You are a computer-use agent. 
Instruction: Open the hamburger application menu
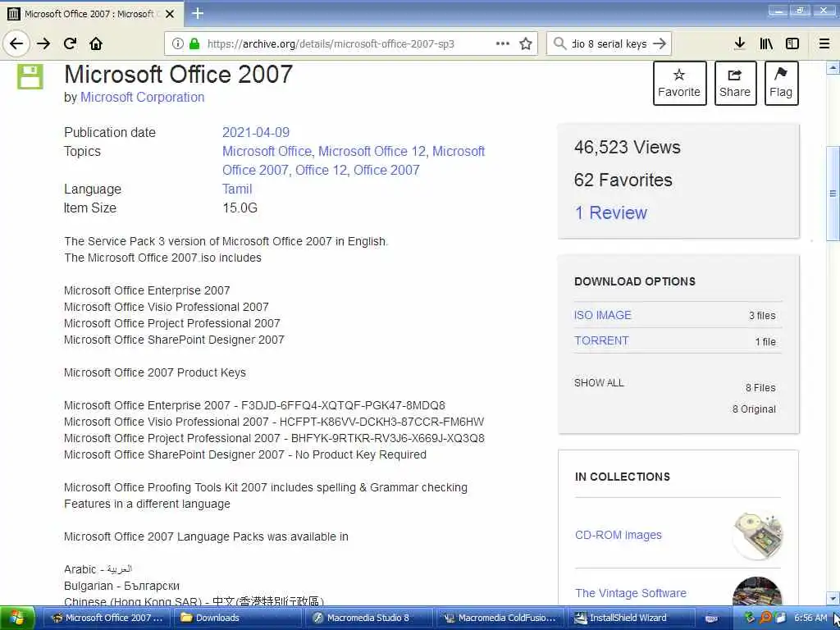824,43
